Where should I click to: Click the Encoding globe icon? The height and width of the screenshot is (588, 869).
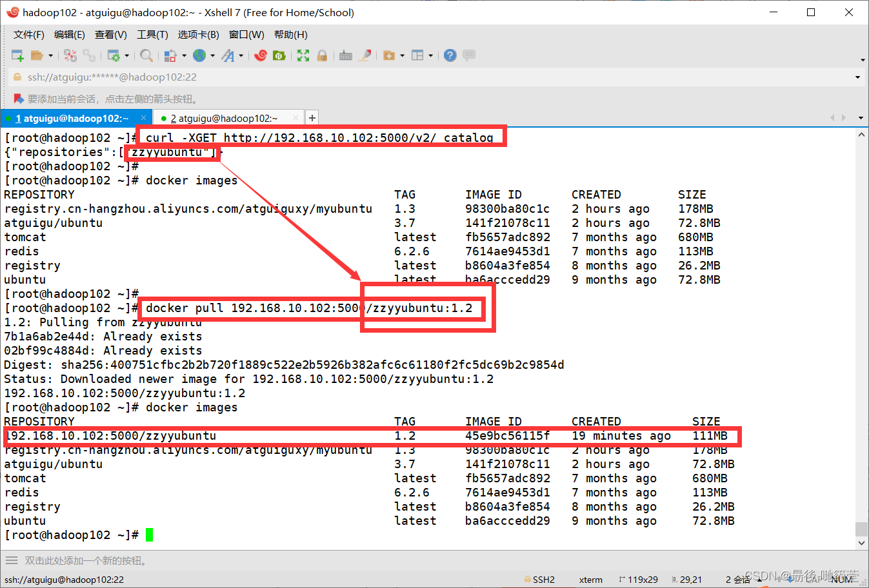[x=199, y=55]
